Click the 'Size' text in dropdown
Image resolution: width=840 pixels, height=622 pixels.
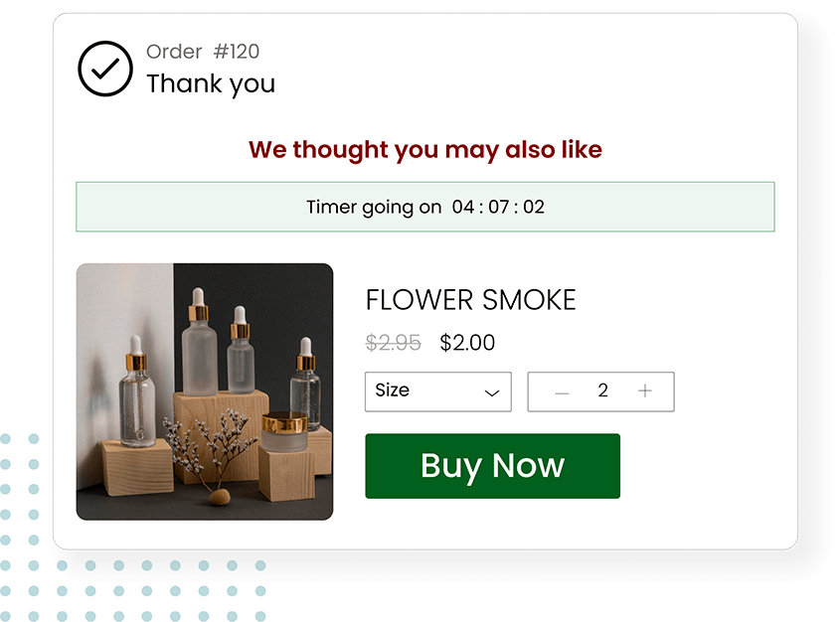[x=392, y=390]
